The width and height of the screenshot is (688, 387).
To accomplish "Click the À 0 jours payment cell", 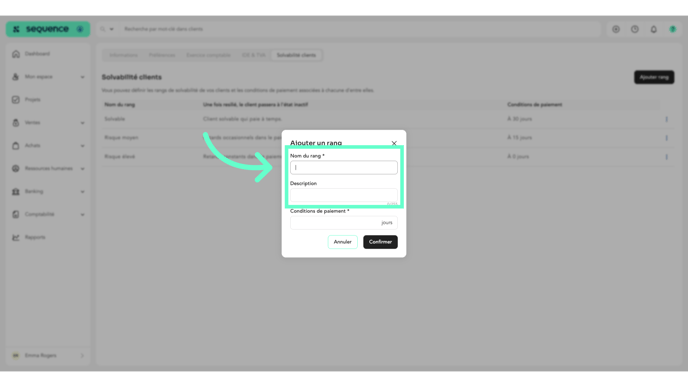I will tap(518, 157).
